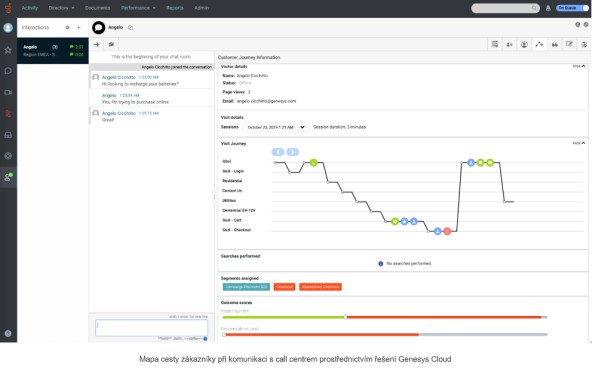The width and height of the screenshot is (592, 371).
Task: Click Campaign Discount segment tag
Action: [x=246, y=287]
